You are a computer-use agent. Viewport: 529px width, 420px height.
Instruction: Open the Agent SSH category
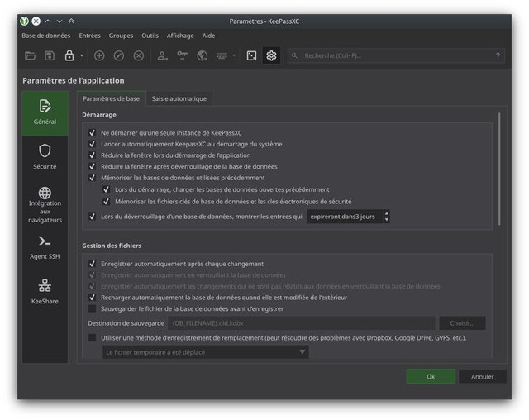45,248
